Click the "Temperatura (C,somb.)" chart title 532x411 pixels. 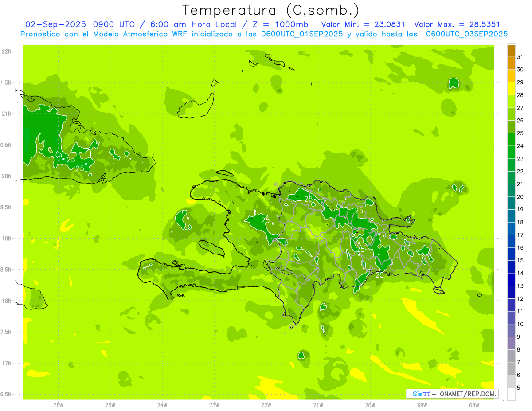[271, 10]
